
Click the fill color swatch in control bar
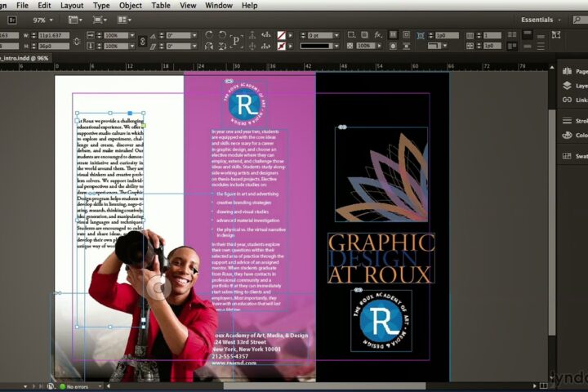[281, 35]
